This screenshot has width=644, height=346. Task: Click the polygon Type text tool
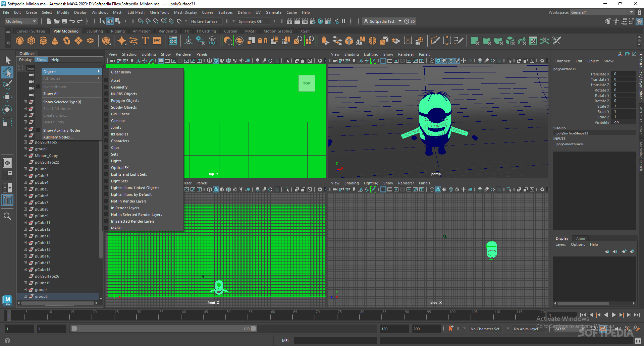[145, 41]
